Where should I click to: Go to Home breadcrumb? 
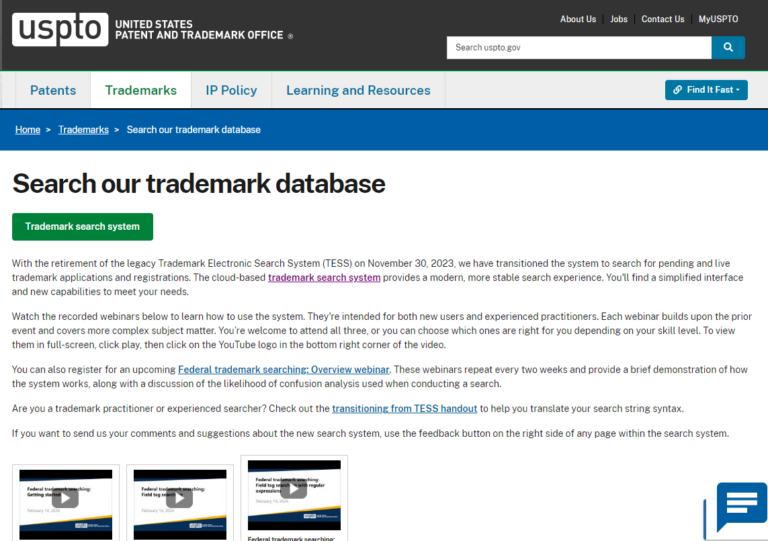(27, 130)
